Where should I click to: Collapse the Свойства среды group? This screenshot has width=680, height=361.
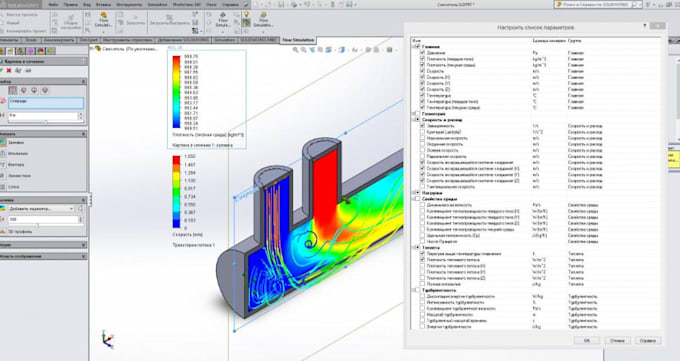pos(413,199)
